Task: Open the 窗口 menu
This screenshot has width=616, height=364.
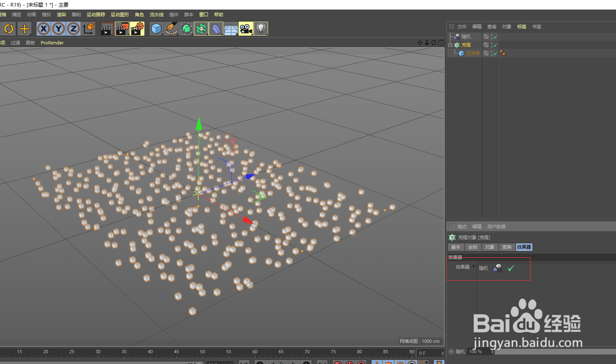Action: click(204, 15)
